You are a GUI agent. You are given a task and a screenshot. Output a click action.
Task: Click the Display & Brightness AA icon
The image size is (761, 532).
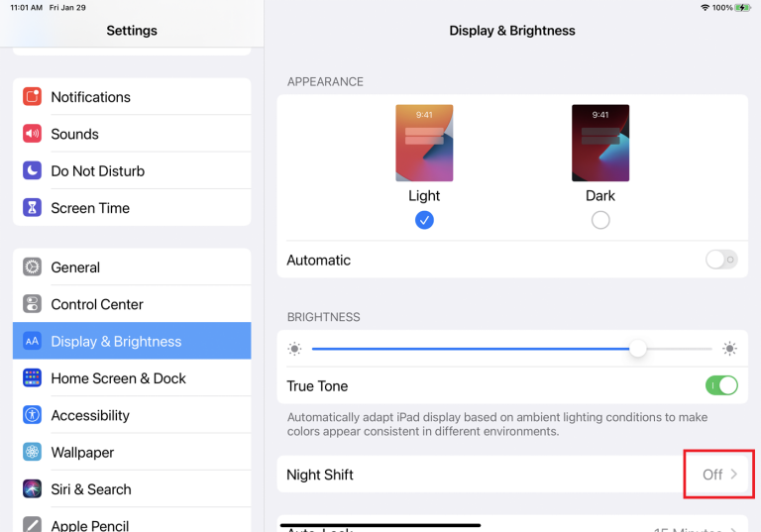pyautogui.click(x=32, y=341)
